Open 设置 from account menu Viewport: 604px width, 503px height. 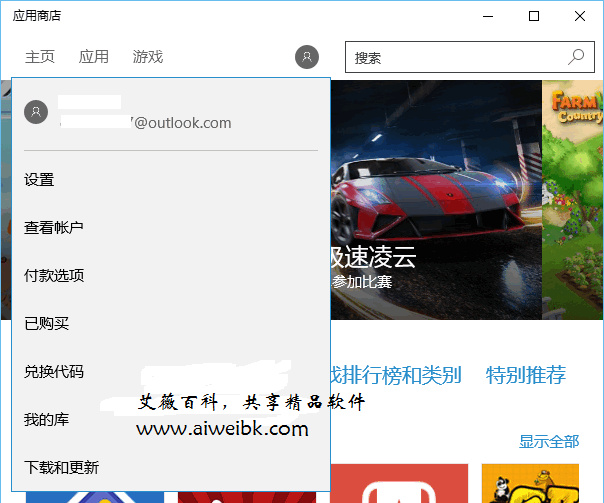pyautogui.click(x=39, y=179)
